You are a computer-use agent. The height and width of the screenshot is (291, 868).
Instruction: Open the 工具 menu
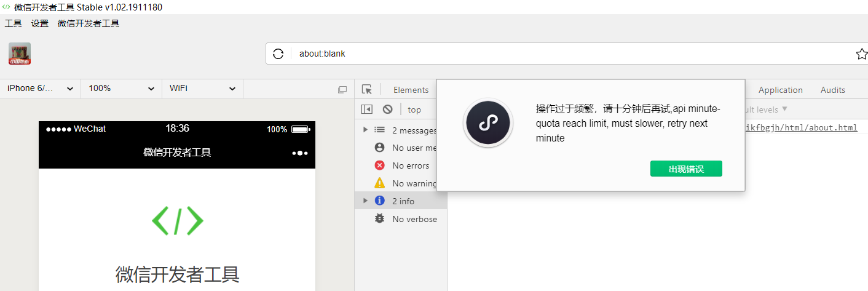coord(13,23)
